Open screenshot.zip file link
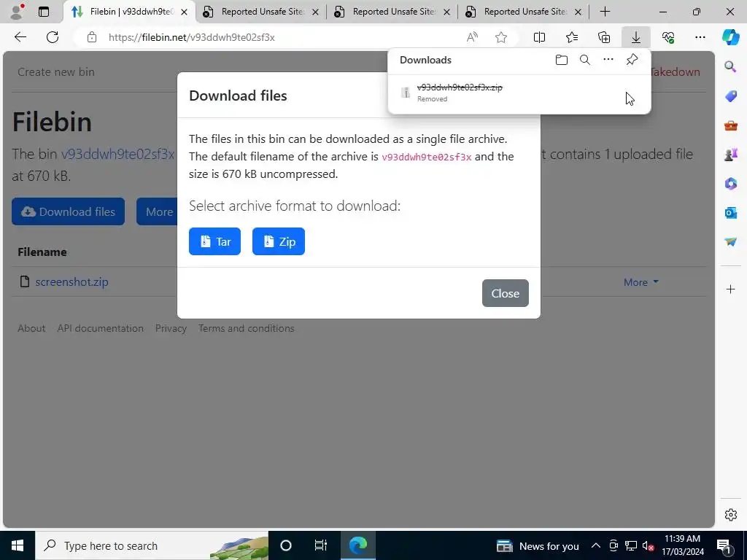The image size is (747, 560). point(71,282)
